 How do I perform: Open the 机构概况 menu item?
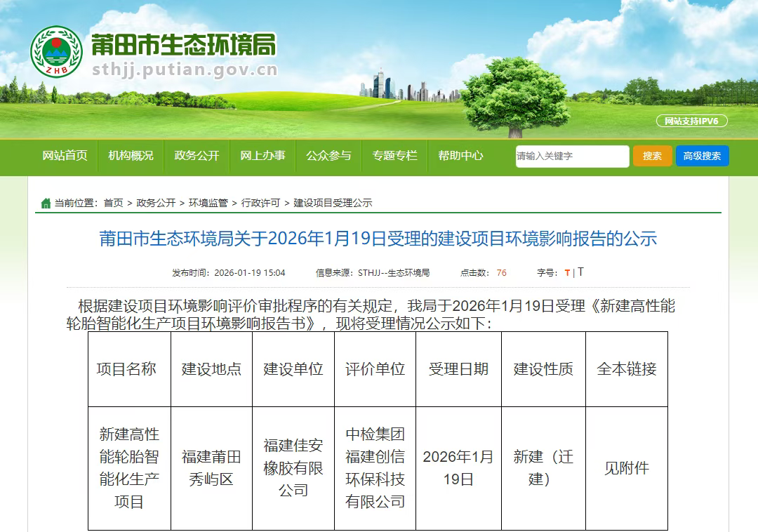click(x=131, y=156)
